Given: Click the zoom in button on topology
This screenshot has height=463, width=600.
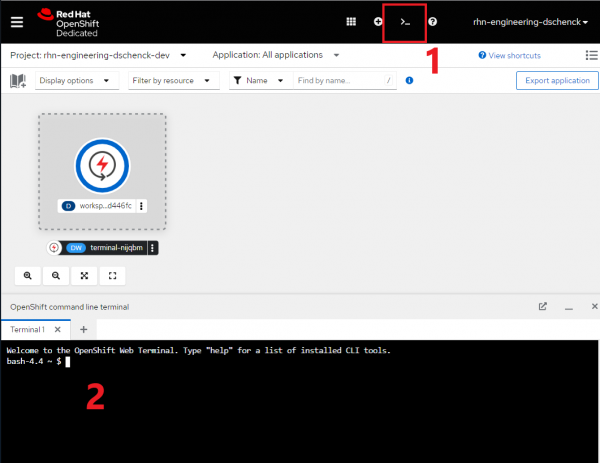Looking at the screenshot, I should (x=27, y=275).
